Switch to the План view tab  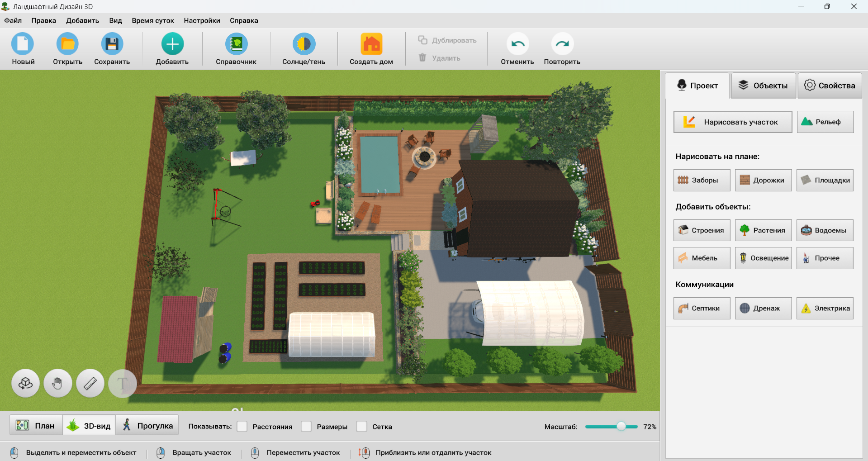[x=36, y=426]
